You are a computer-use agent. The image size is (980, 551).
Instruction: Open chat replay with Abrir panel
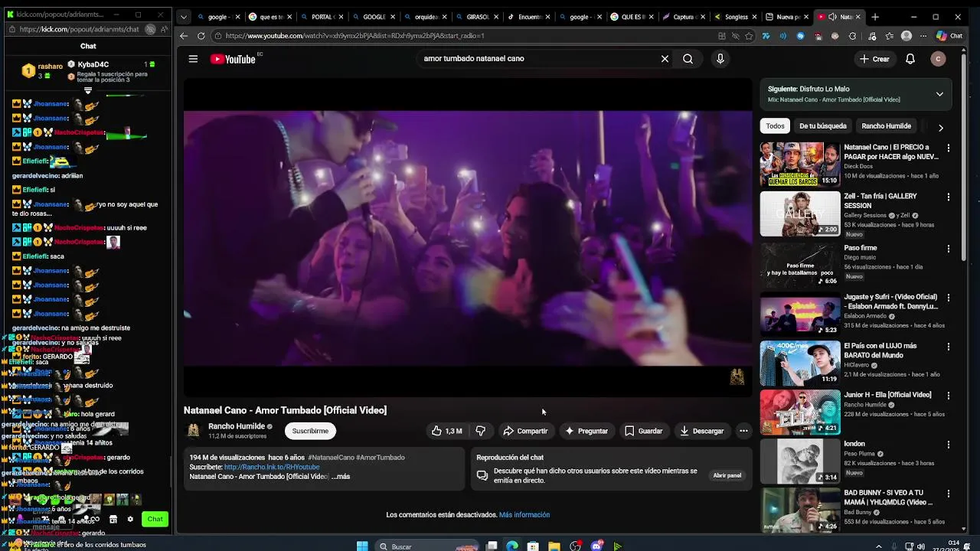click(727, 475)
